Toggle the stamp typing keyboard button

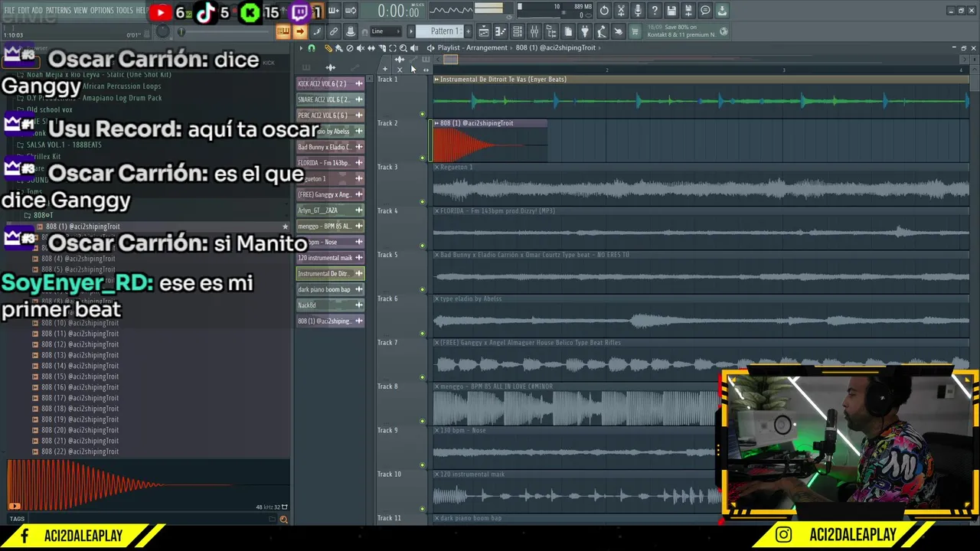351,31
